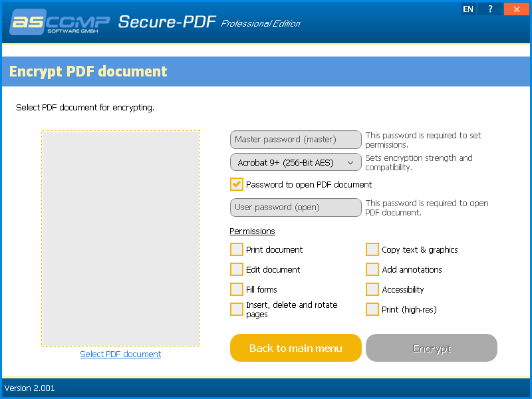Close the Secure-PDF window
This screenshot has width=532, height=399.
click(x=516, y=9)
